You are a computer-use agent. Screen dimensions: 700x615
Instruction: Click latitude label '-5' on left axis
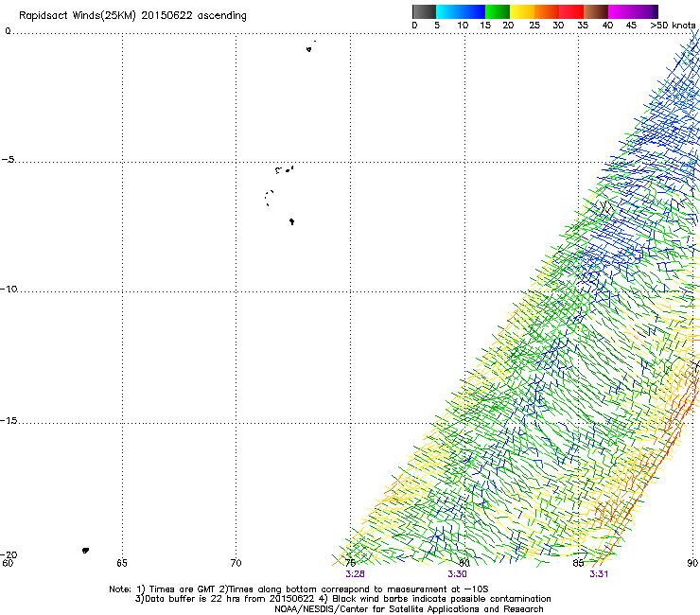pos(9,160)
